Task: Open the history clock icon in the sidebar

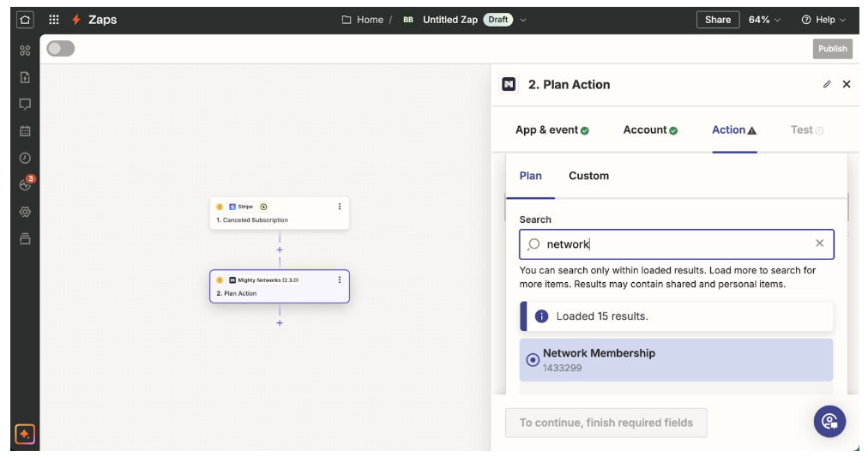Action: point(25,159)
